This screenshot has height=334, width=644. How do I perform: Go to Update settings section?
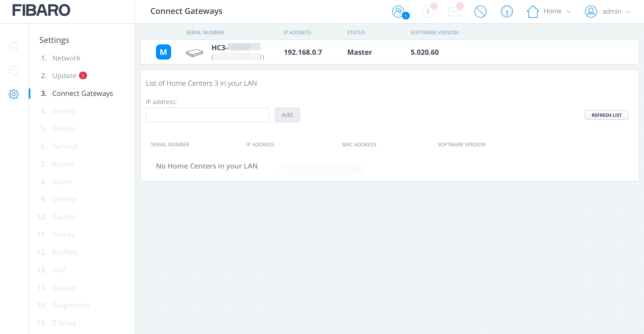point(64,76)
